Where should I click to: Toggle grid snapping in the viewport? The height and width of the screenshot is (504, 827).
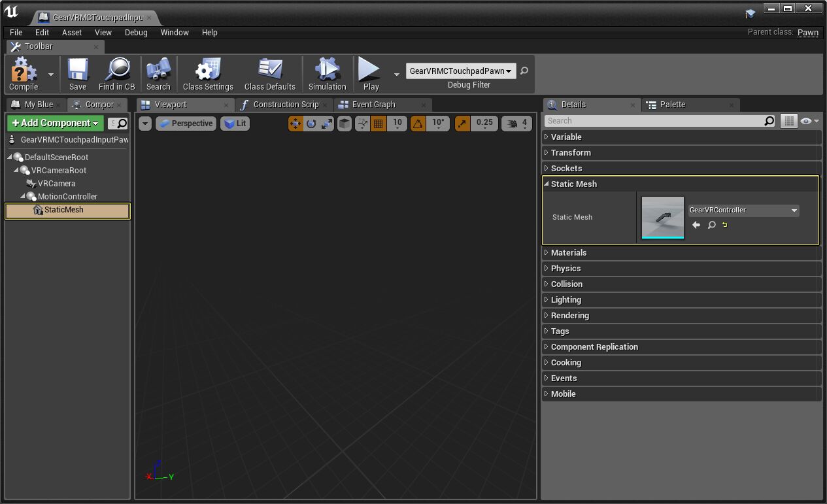(378, 124)
